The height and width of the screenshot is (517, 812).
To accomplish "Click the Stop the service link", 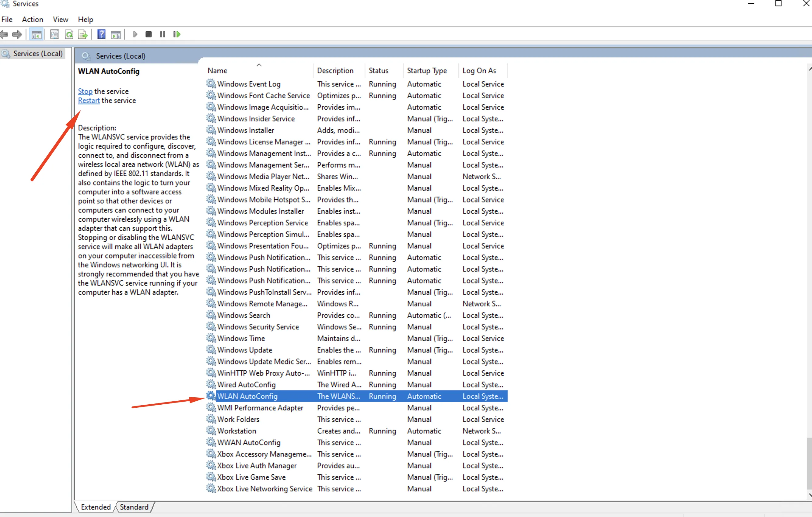I will [x=85, y=91].
